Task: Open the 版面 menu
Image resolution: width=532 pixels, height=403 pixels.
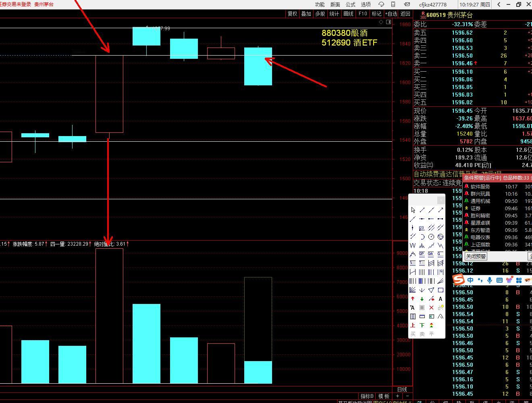Action: pyautogui.click(x=335, y=4)
